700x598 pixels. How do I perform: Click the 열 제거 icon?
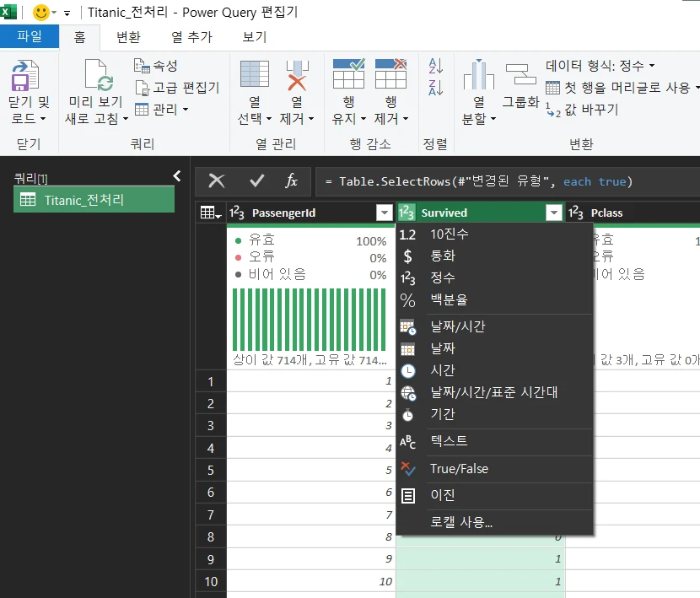tap(297, 76)
